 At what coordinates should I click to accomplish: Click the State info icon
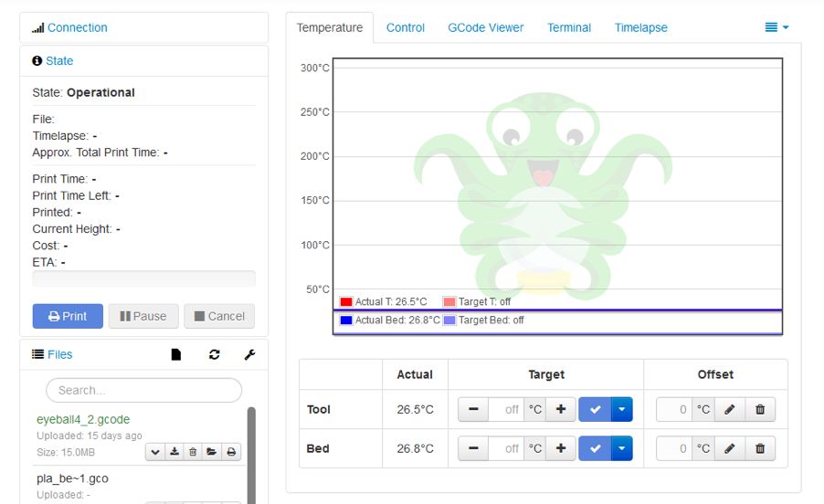click(37, 61)
